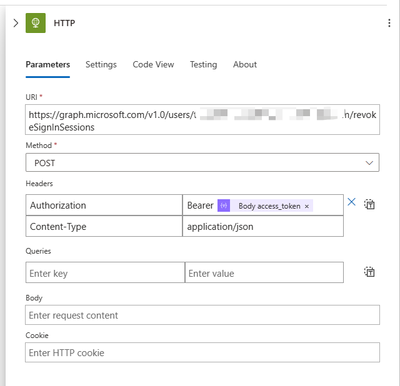Viewport: 400px width, 386px height.
Task: Switch Headers to text mode icon
Action: pyautogui.click(x=369, y=204)
